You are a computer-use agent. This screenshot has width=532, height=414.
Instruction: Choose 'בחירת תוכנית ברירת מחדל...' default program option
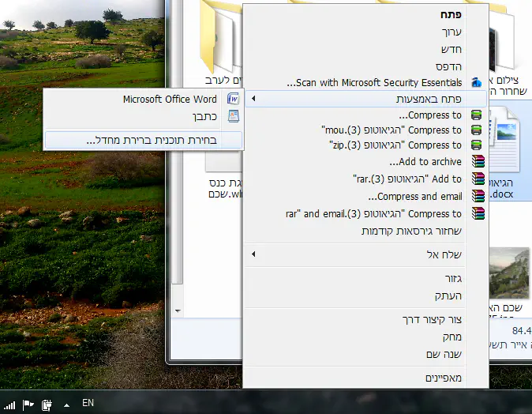click(x=144, y=140)
